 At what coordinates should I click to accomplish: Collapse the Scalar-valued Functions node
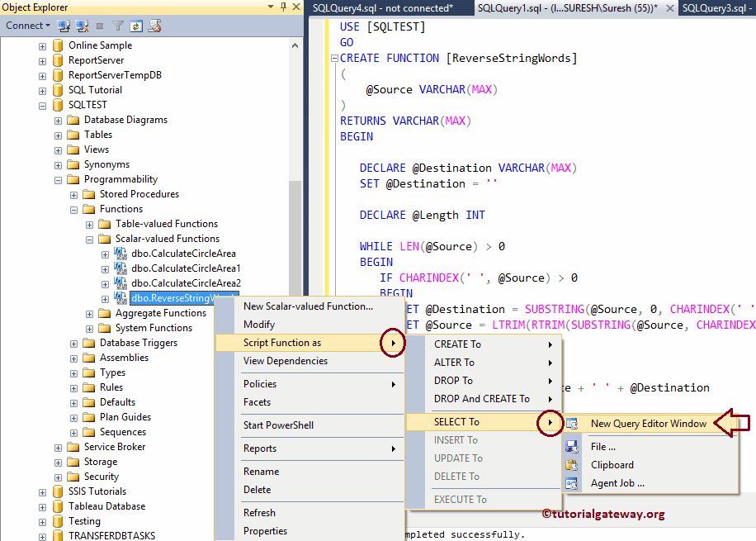[91, 238]
